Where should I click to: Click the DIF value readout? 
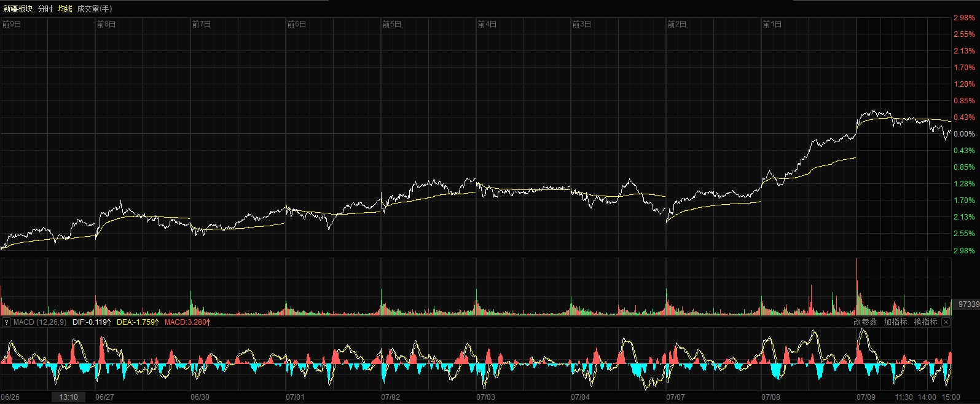[92, 322]
